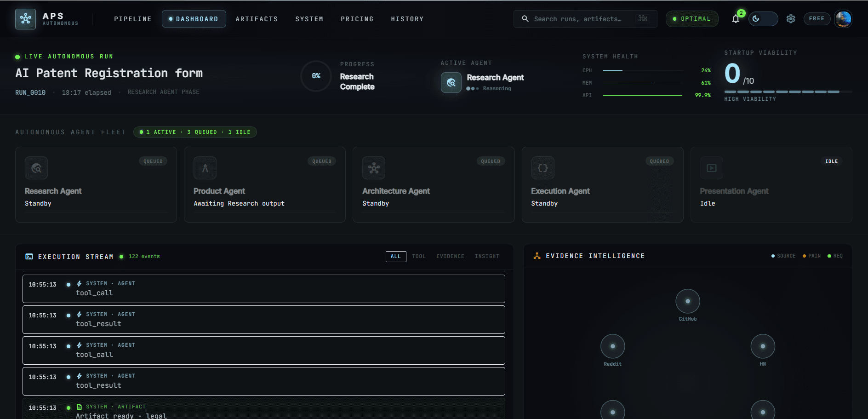Click the CPU usage bar
The height and width of the screenshot is (419, 868).
click(643, 70)
